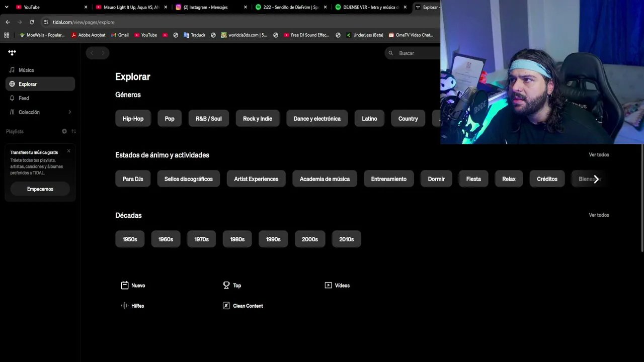Pick the Latino genre chip
The height and width of the screenshot is (362, 644).
369,119
